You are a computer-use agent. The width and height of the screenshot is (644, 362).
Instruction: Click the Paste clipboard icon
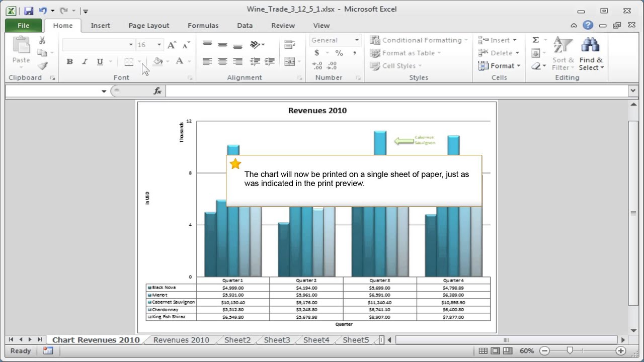click(21, 45)
